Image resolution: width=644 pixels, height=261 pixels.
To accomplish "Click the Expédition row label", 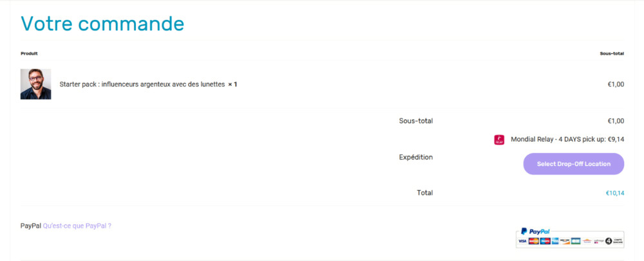I will (415, 157).
